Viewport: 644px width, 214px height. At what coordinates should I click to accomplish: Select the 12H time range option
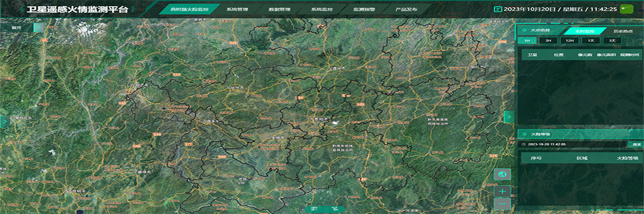coord(569,41)
